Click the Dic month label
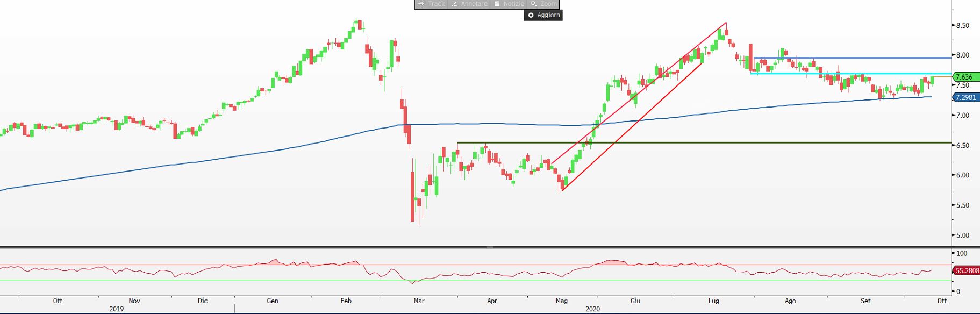 point(203,301)
